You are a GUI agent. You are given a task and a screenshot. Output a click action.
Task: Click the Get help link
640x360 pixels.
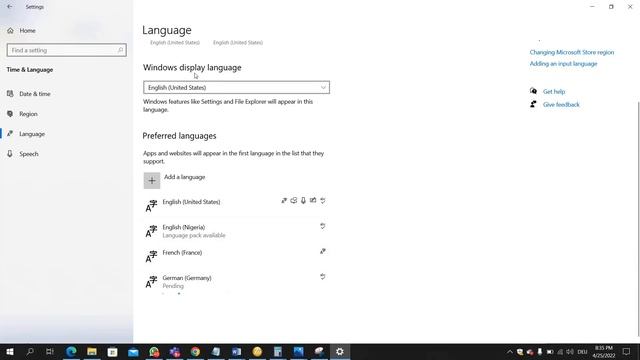coord(554,91)
